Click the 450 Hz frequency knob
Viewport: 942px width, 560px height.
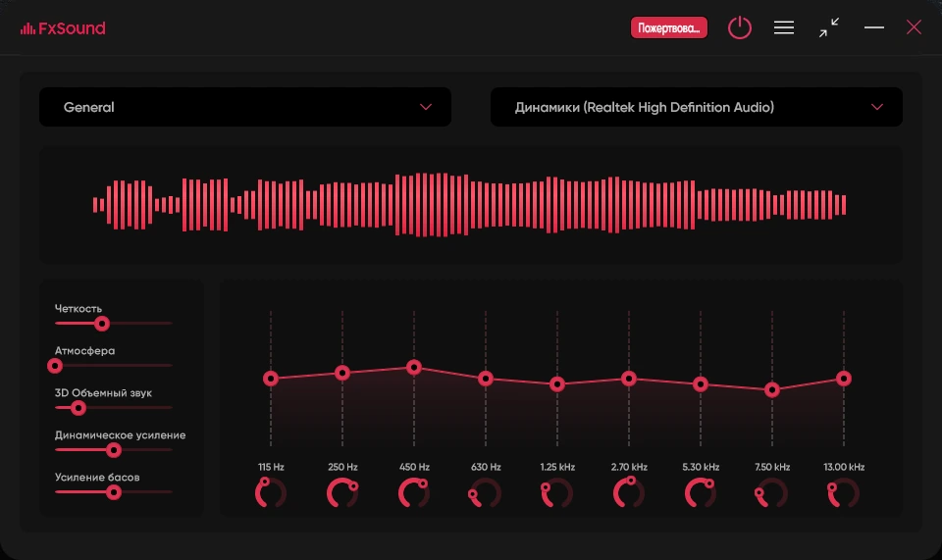[414, 492]
